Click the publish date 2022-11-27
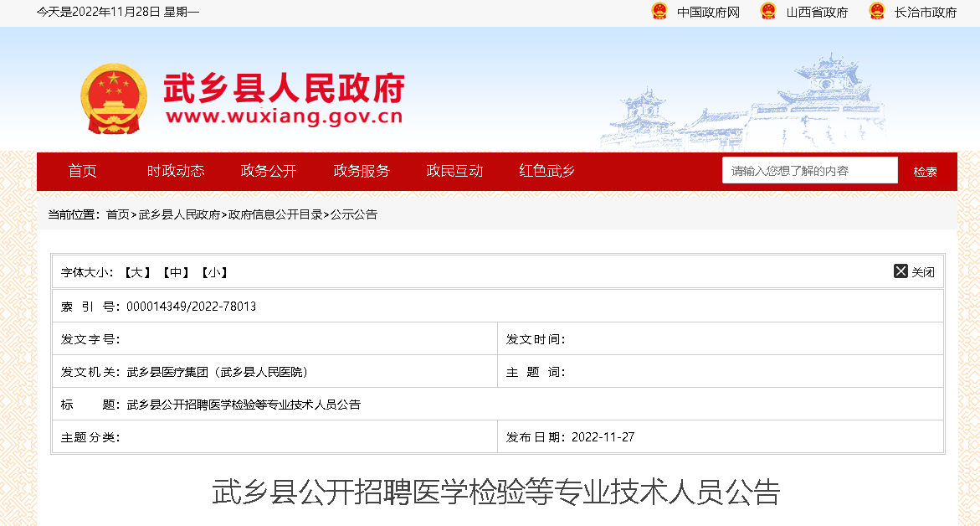 click(603, 437)
